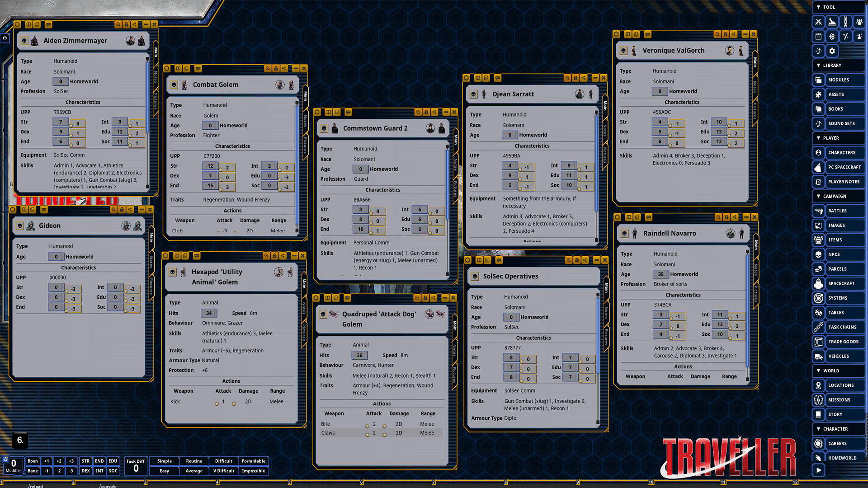
Task: Click the Formidable difficulty button
Action: [x=254, y=461]
